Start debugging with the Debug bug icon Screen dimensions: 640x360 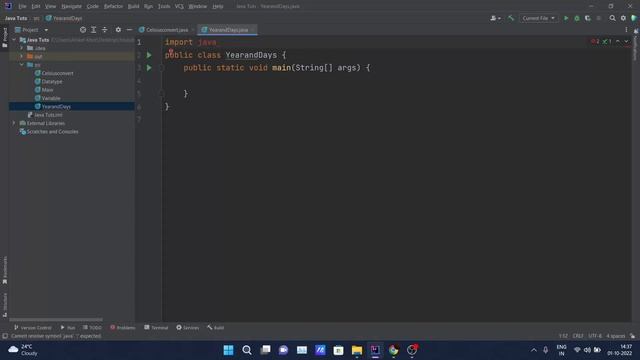pos(577,18)
